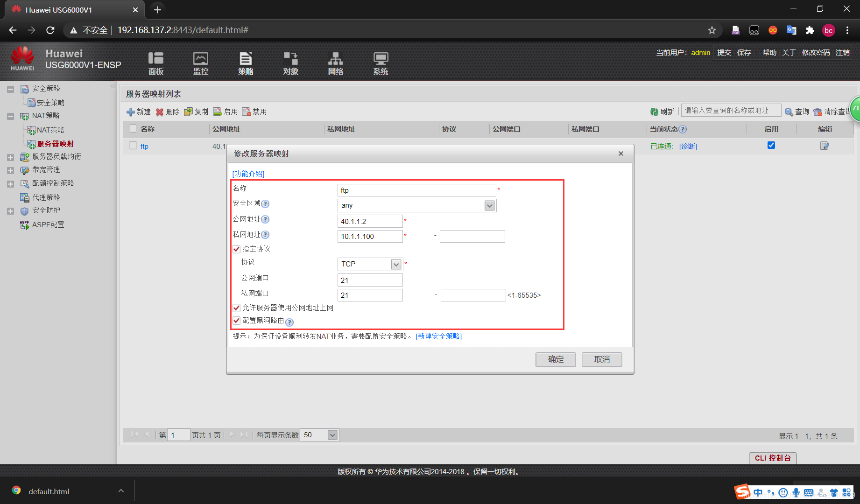The height and width of the screenshot is (504, 860).
Task: Open browser extensions puzzle icon
Action: point(810,30)
